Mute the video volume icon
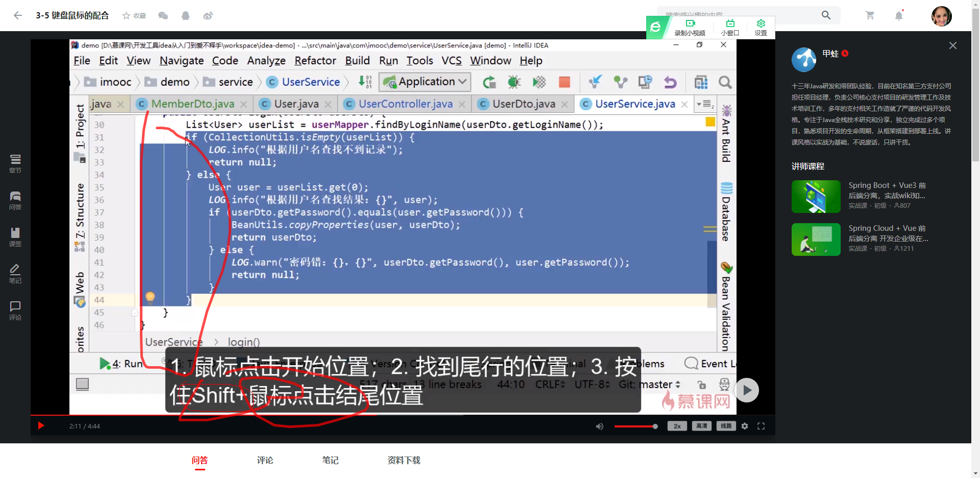This screenshot has height=478, width=980. tap(600, 426)
